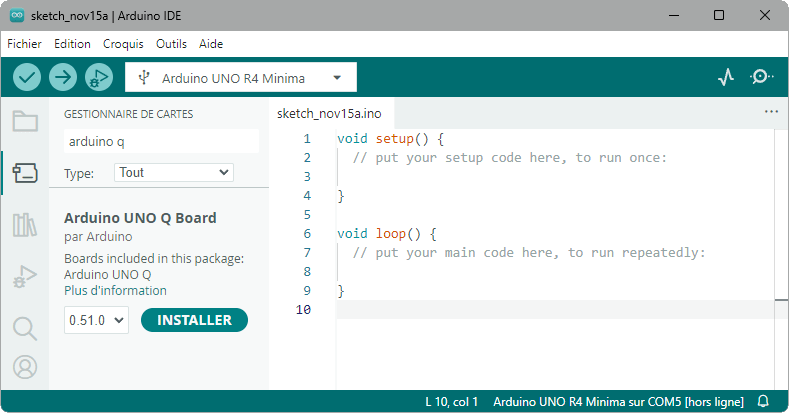Open the Type filter dropdown
The height and width of the screenshot is (413, 789).
point(174,173)
